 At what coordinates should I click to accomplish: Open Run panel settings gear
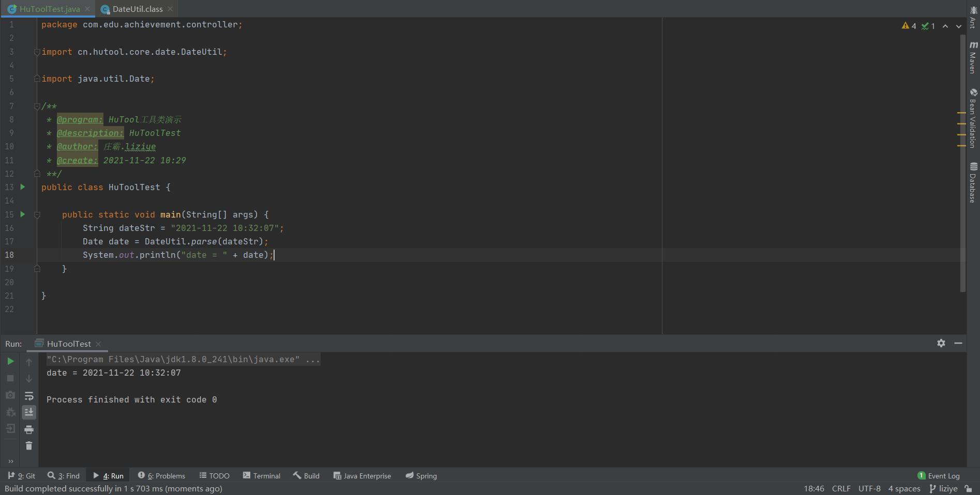(941, 343)
